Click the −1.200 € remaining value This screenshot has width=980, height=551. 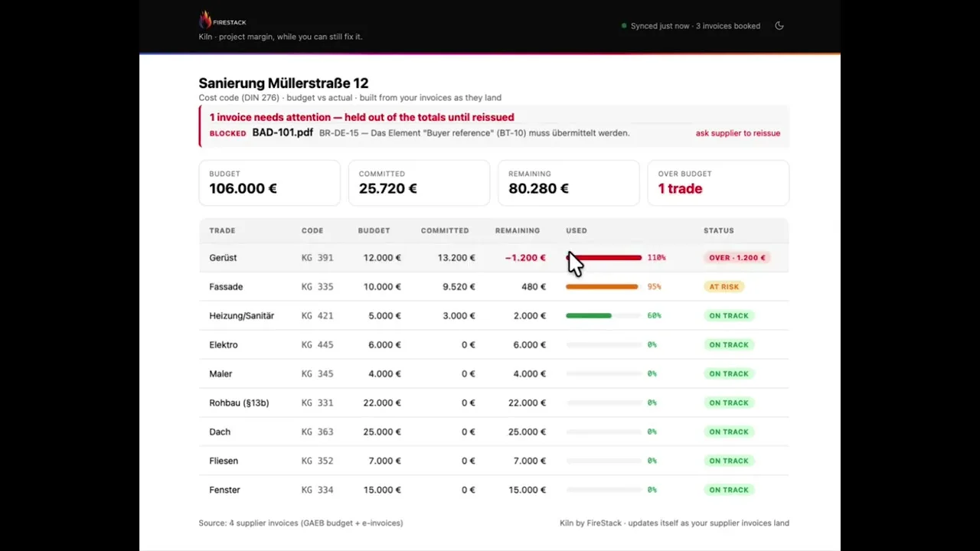tap(525, 258)
